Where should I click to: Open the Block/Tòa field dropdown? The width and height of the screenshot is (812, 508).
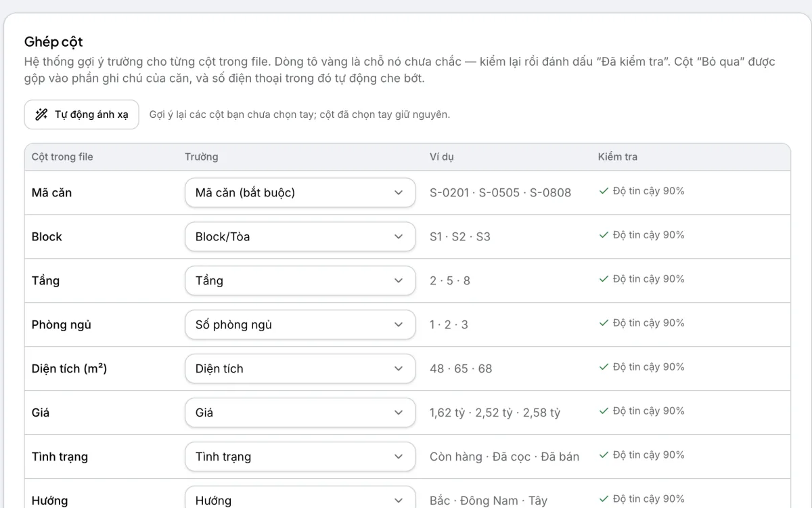coord(300,236)
